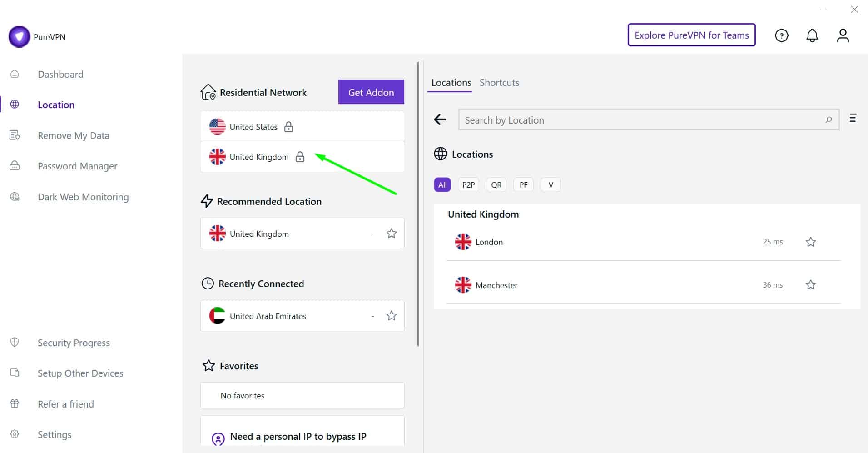The width and height of the screenshot is (868, 453).
Task: Open Remove My Data page
Action: click(x=74, y=135)
